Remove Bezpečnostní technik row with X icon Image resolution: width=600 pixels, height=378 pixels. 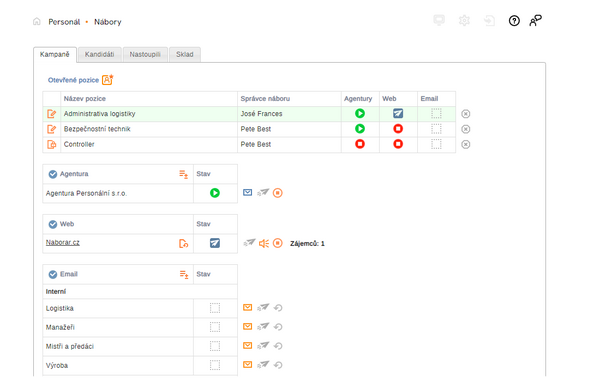(465, 129)
